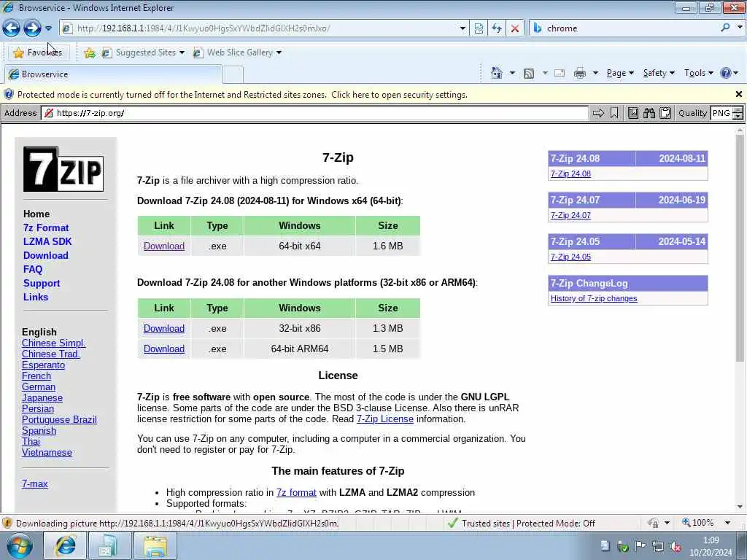Click Internet Explorer taskbar icon
The width and height of the screenshot is (747, 560).
tap(64, 545)
